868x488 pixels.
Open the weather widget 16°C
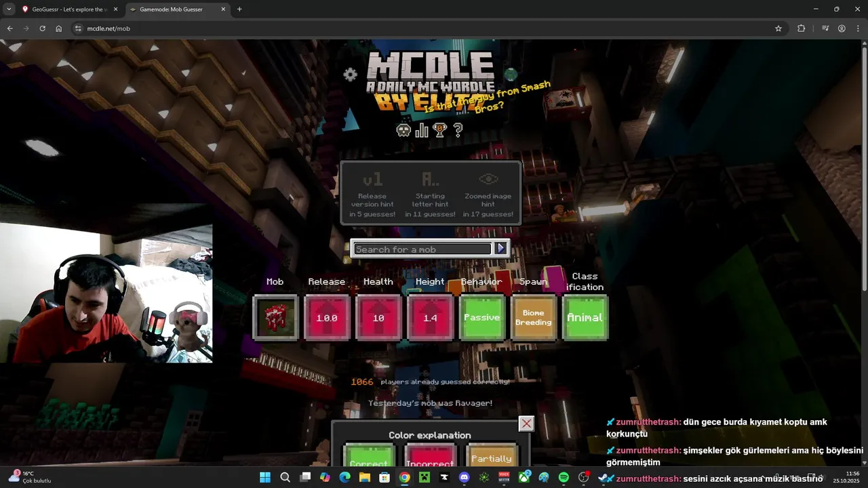[31, 477]
